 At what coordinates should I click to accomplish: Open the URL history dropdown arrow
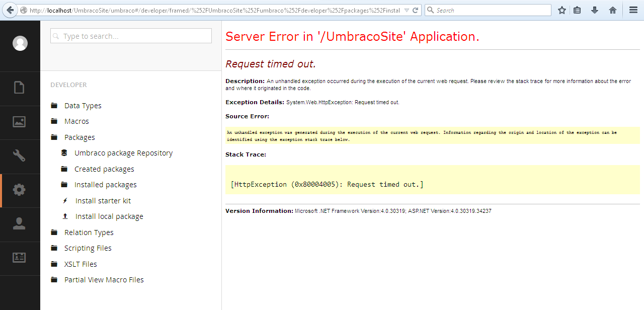coord(407,10)
